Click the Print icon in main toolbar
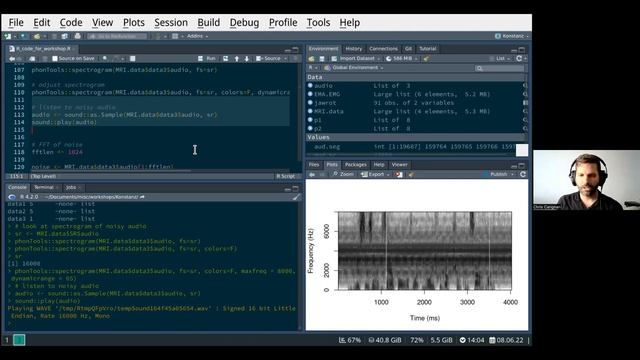 pyautogui.click(x=78, y=36)
